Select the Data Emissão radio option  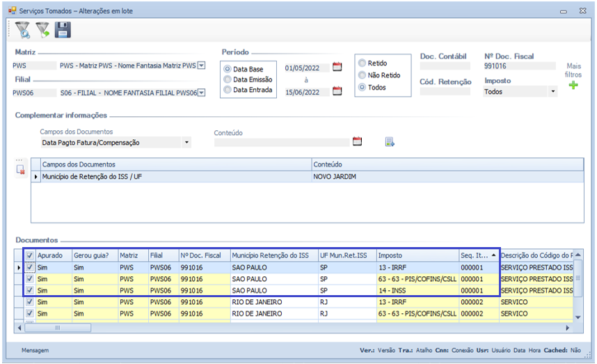227,80
